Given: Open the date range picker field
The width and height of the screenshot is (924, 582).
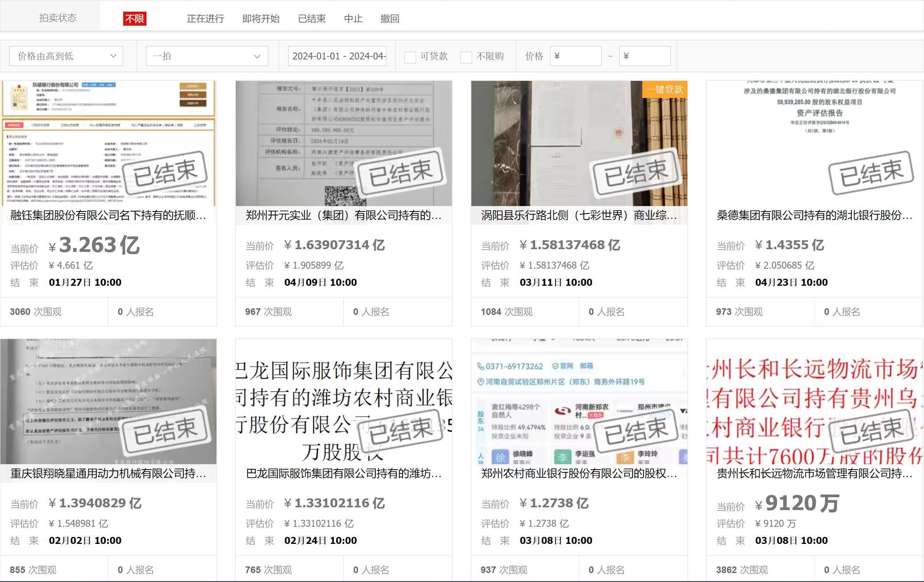Looking at the screenshot, I should click(x=337, y=56).
